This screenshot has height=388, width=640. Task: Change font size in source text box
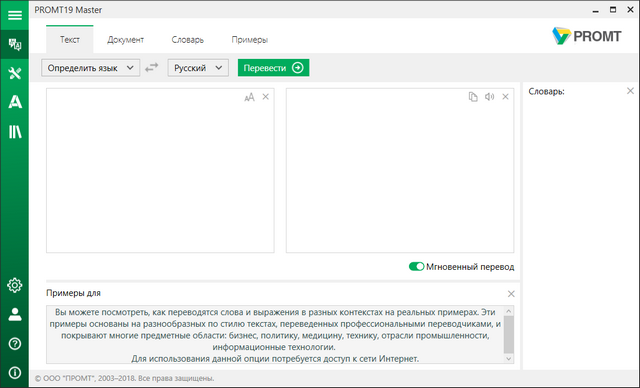click(249, 97)
